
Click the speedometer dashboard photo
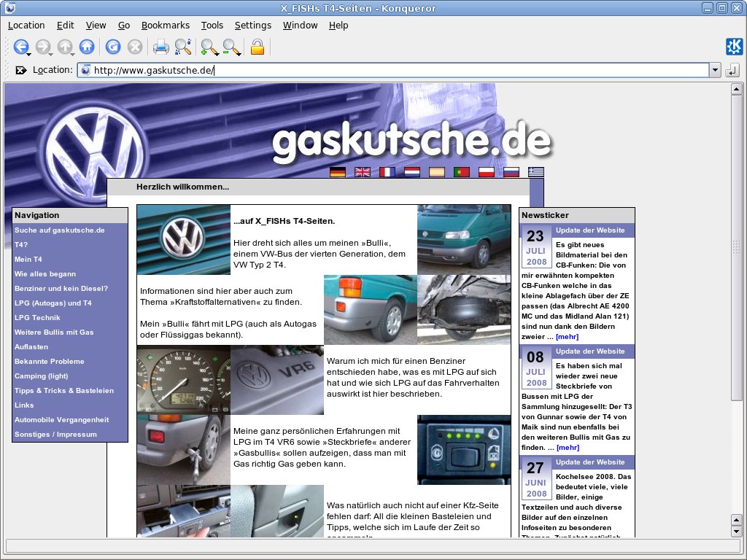(183, 379)
